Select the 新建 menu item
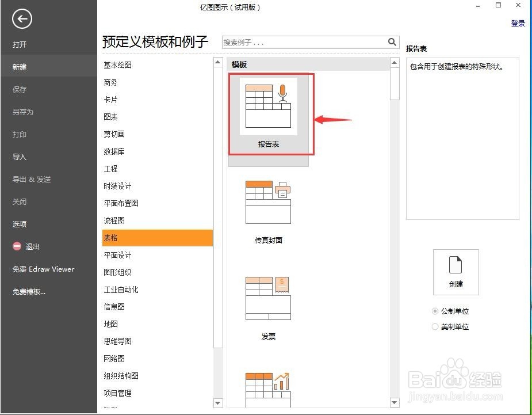This screenshot has width=532, height=415. (x=48, y=67)
